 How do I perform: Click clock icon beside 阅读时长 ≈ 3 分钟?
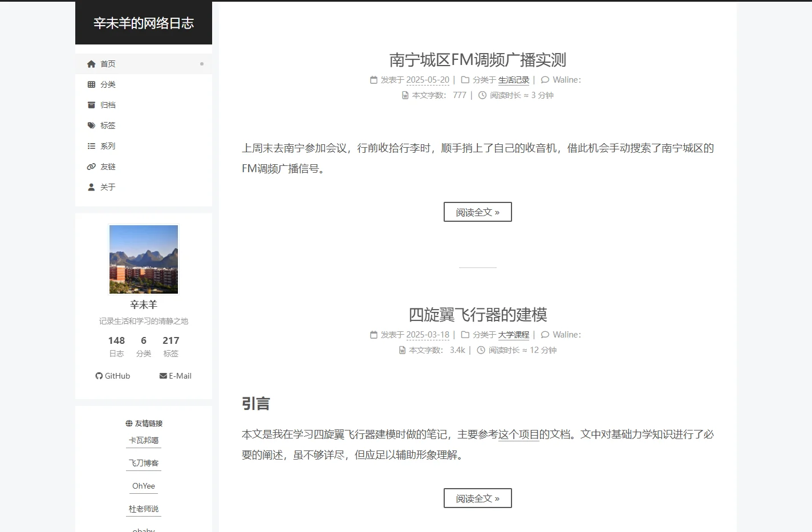[482, 95]
